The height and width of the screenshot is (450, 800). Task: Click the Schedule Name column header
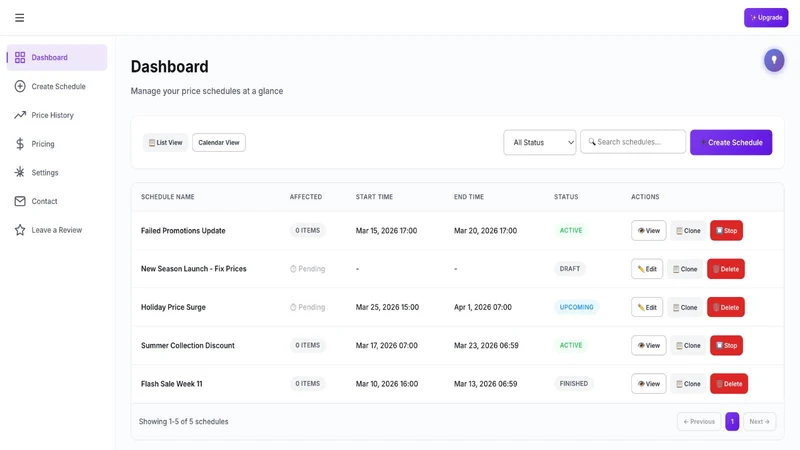coord(168,196)
